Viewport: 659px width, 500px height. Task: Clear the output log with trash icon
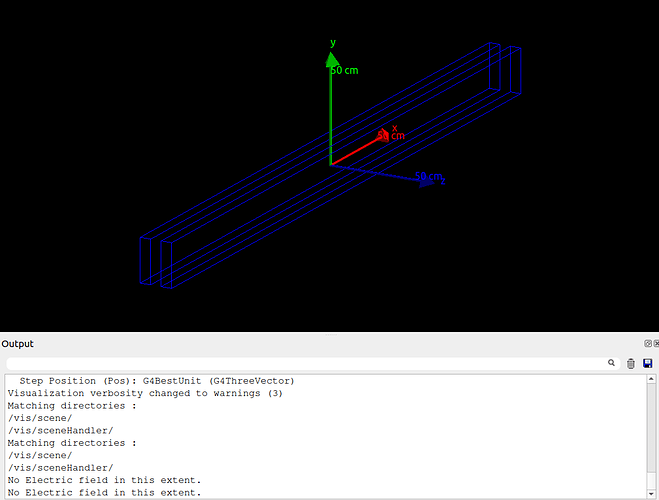[630, 363]
